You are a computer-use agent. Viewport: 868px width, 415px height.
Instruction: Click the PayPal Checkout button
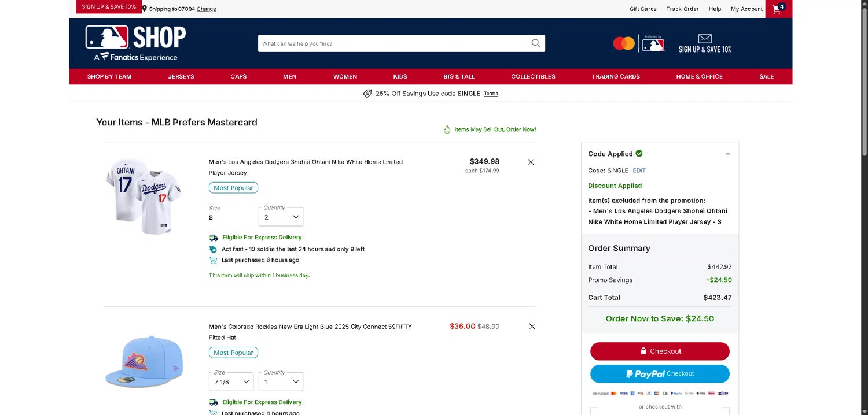click(x=660, y=373)
